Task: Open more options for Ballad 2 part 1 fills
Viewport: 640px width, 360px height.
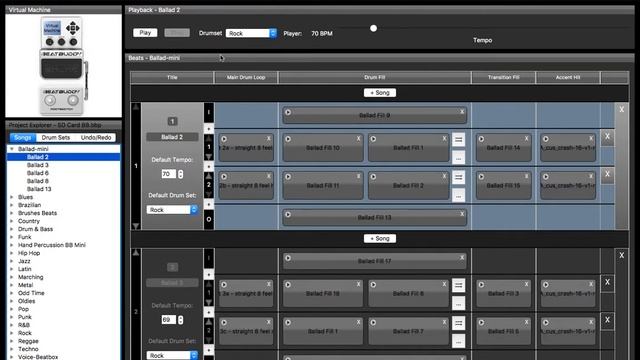Action: click(458, 158)
